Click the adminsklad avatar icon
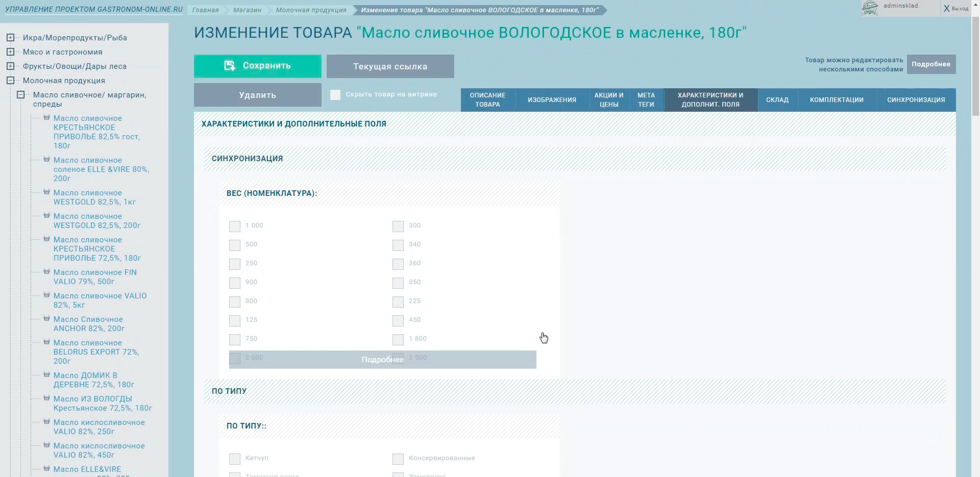This screenshot has height=477, width=980. [x=870, y=8]
